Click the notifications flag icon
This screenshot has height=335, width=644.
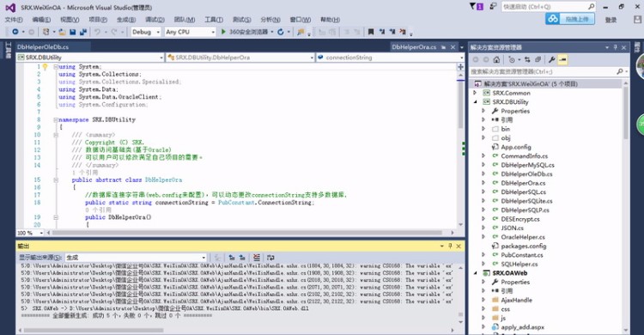pos(472,6)
